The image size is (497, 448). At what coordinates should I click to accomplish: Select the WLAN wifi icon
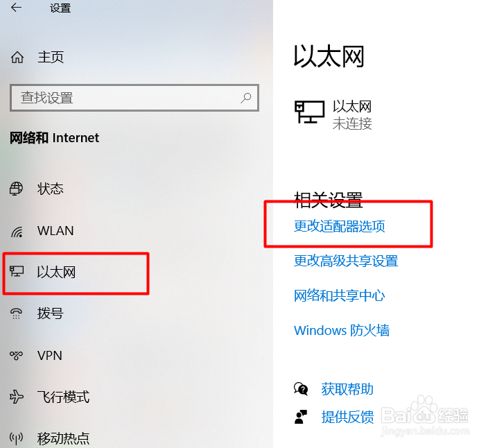(x=17, y=232)
